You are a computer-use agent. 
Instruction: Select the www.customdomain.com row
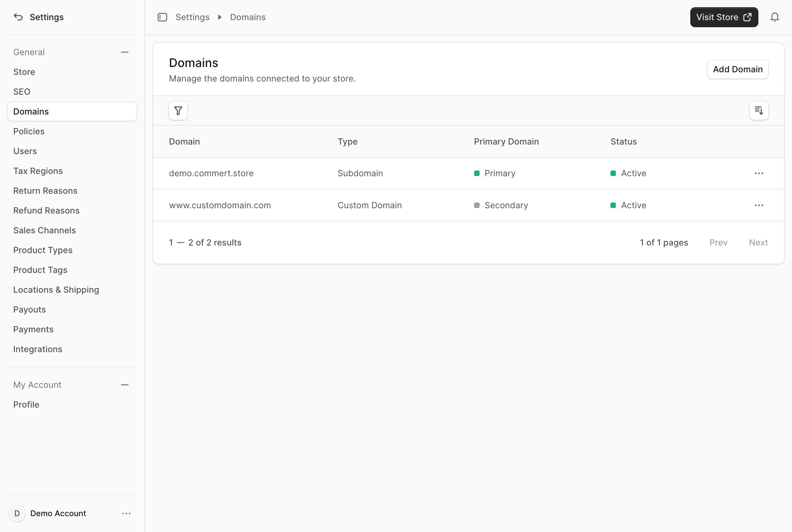pos(468,205)
